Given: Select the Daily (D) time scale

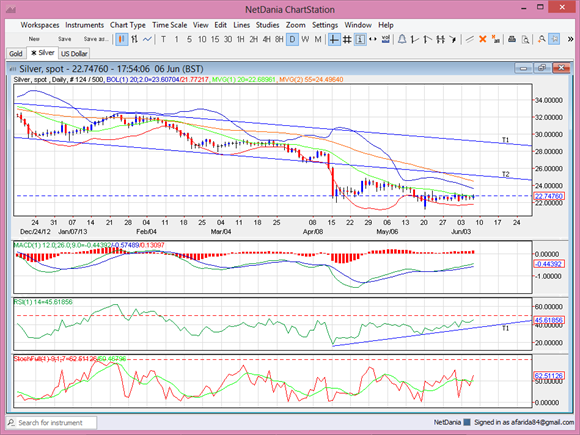Looking at the screenshot, I should pyautogui.click(x=292, y=39).
